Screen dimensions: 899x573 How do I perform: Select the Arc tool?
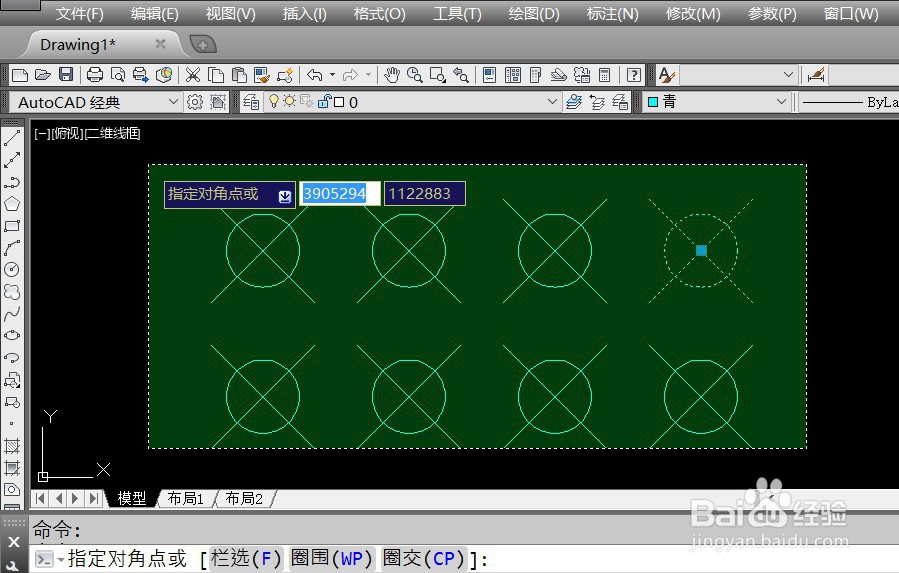point(12,247)
